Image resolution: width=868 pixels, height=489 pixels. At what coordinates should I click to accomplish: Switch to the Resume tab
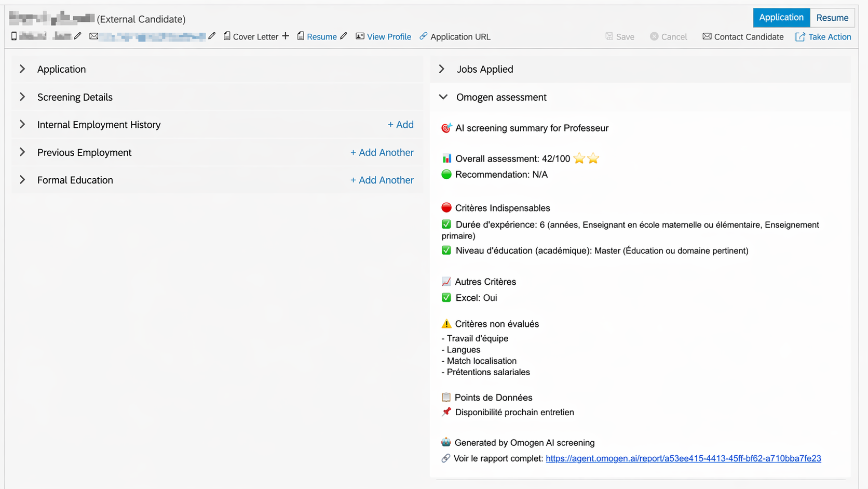(x=832, y=18)
